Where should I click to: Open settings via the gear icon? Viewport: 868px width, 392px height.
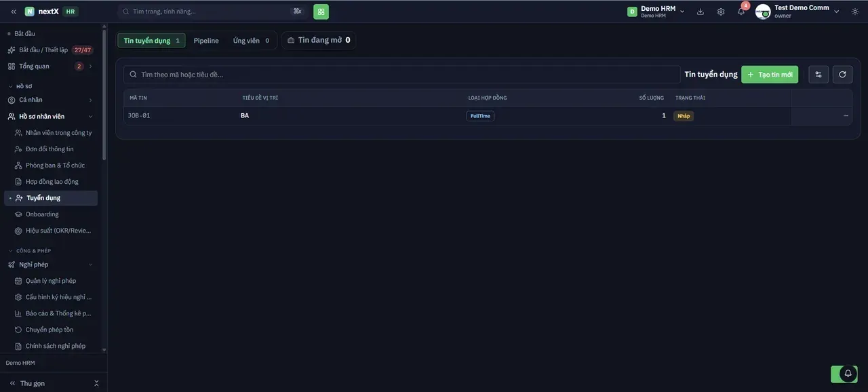coord(721,12)
